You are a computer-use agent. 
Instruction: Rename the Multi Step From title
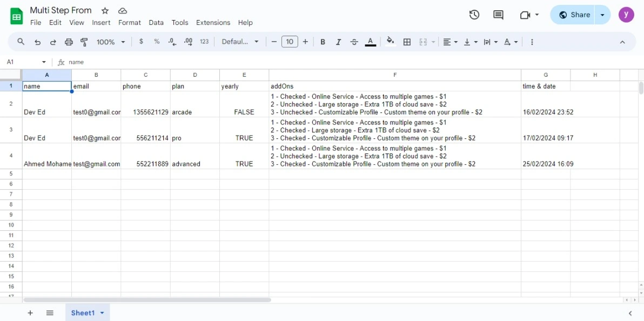pyautogui.click(x=61, y=10)
